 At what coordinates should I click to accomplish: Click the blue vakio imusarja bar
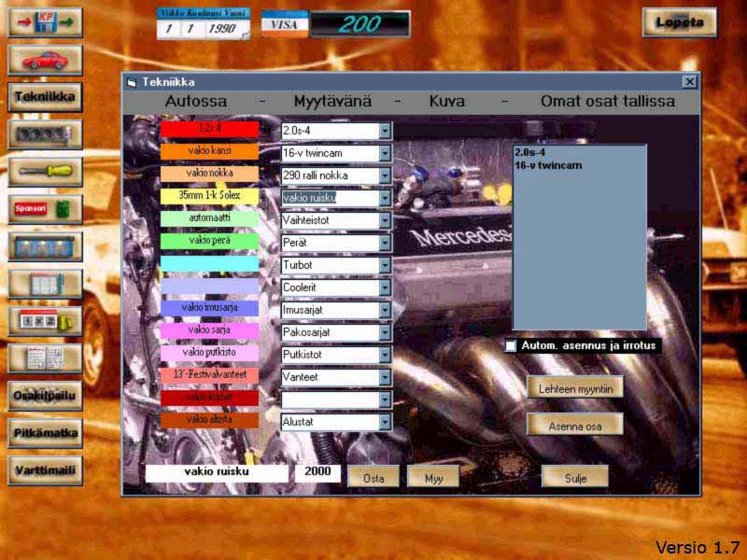click(x=209, y=308)
